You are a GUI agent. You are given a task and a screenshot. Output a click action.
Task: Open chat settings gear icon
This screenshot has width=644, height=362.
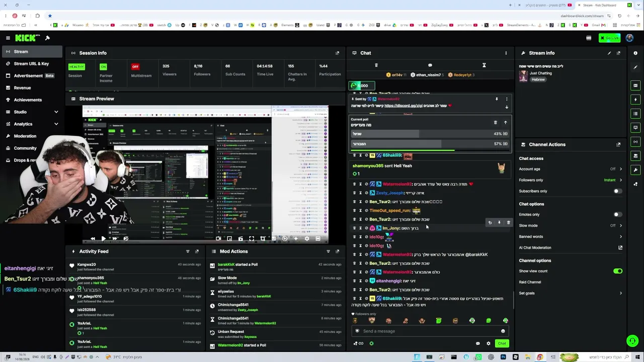point(488,343)
